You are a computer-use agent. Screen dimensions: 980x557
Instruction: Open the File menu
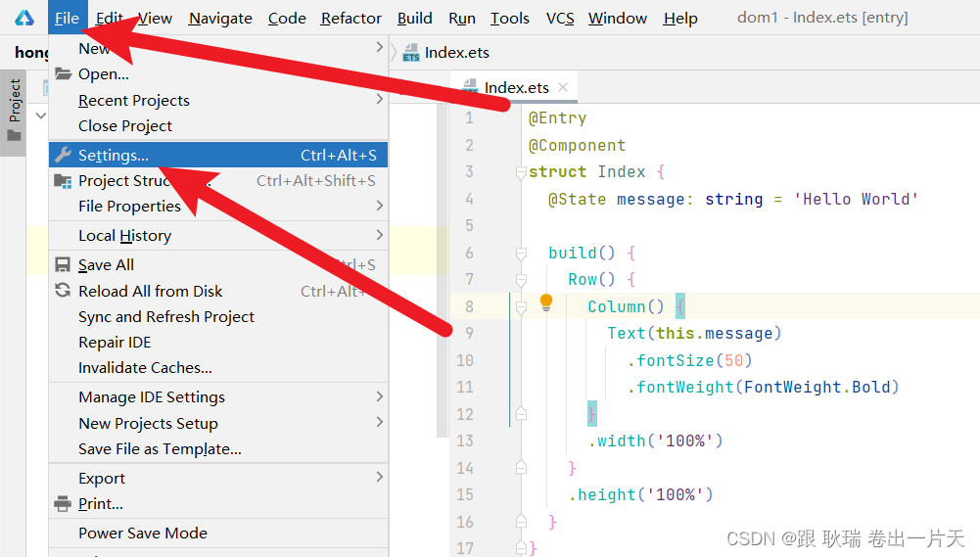(x=67, y=19)
